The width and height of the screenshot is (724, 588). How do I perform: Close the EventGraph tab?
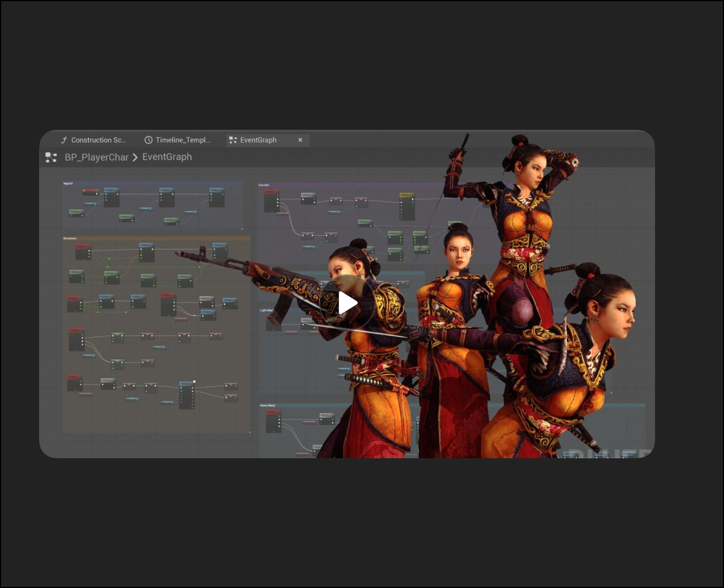(x=300, y=140)
